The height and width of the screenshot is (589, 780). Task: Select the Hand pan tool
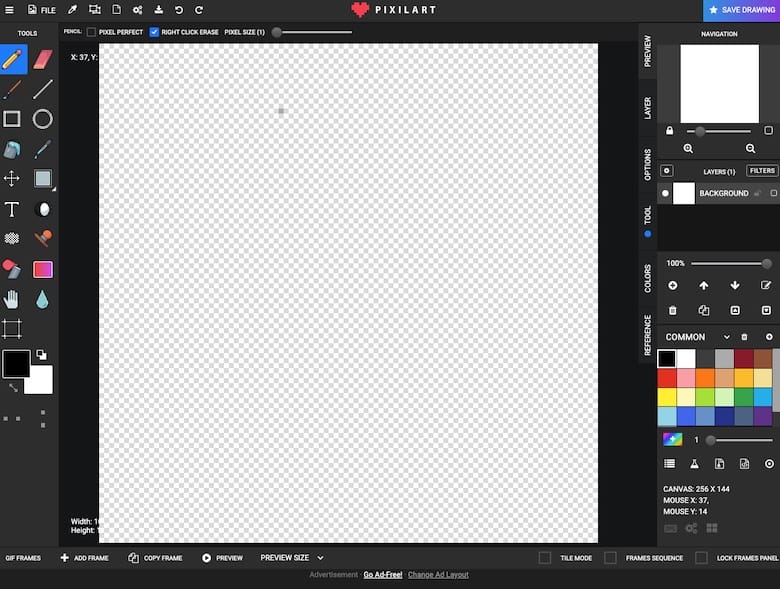(x=11, y=299)
